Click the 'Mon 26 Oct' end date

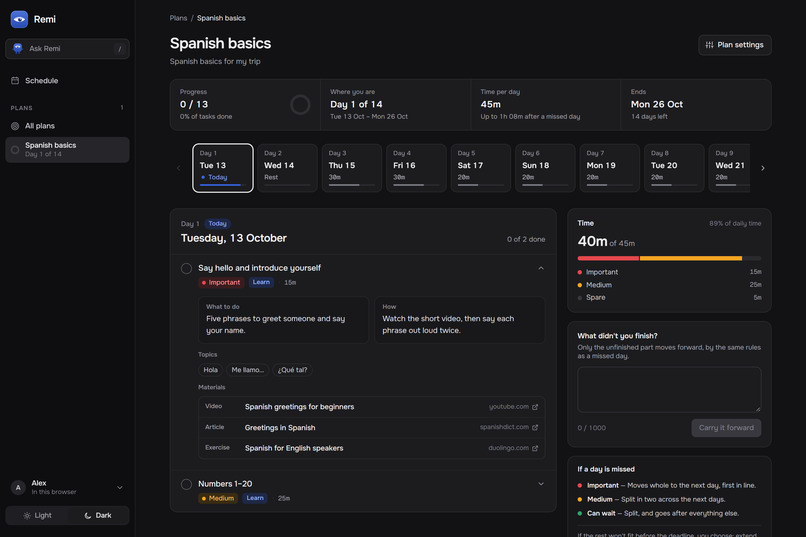coord(657,104)
